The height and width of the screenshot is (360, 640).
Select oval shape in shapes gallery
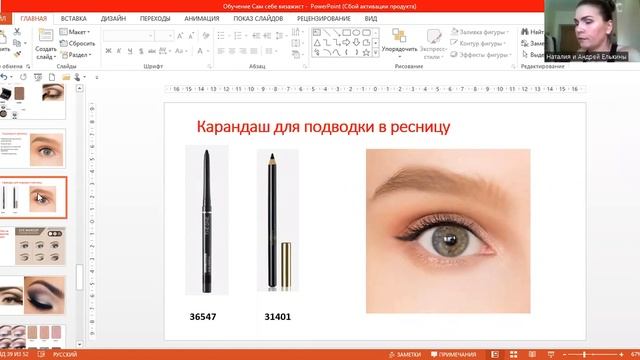(356, 33)
